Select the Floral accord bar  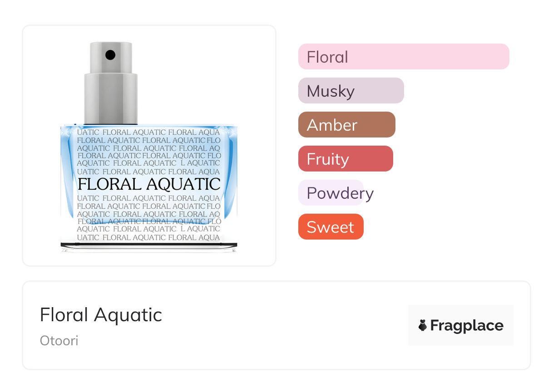tap(403, 57)
